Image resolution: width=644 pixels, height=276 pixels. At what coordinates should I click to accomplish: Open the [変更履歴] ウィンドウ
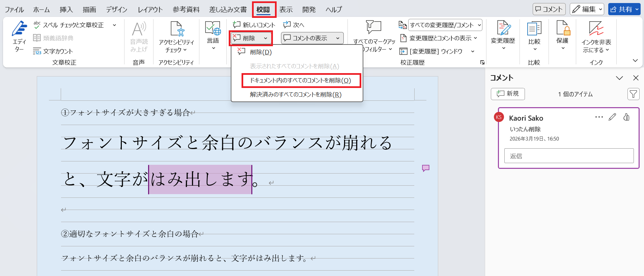click(x=431, y=51)
